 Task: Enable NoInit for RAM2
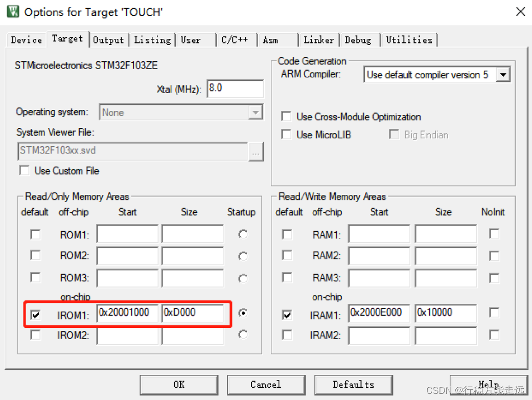pos(494,255)
